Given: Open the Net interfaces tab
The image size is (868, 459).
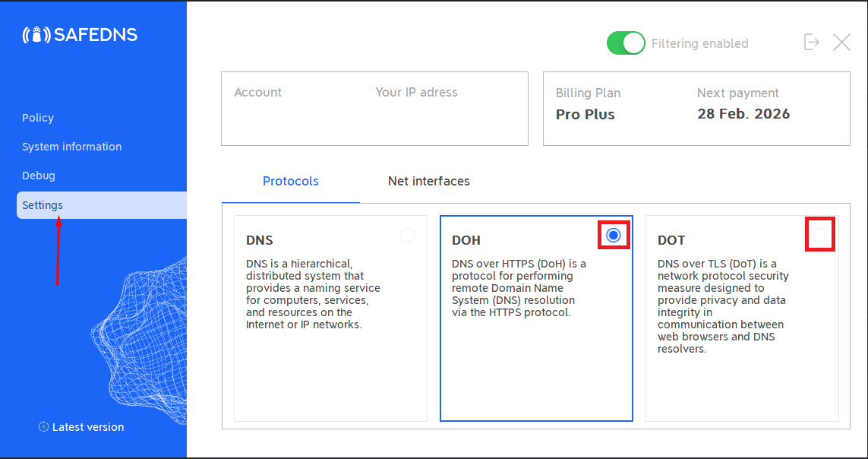Looking at the screenshot, I should (428, 182).
